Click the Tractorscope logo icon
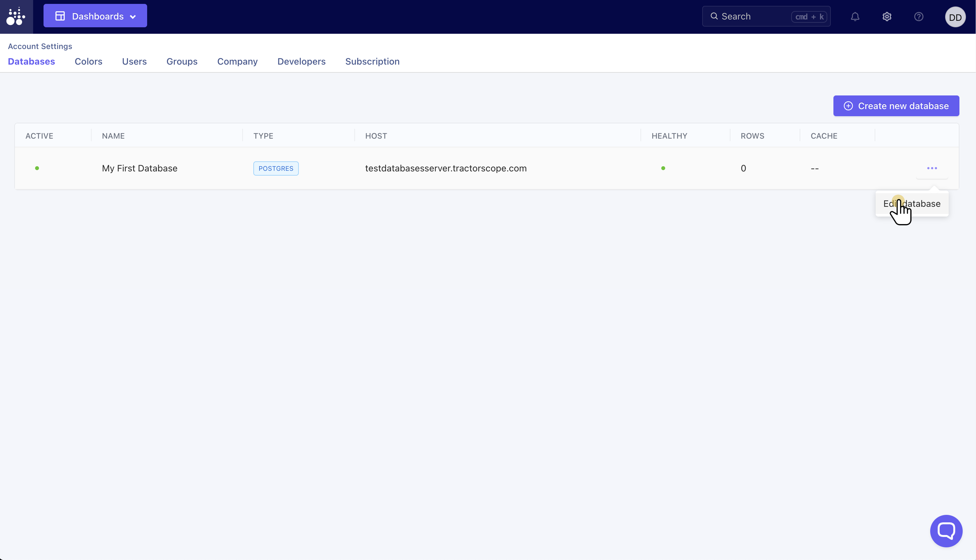The image size is (976, 560). click(x=16, y=17)
